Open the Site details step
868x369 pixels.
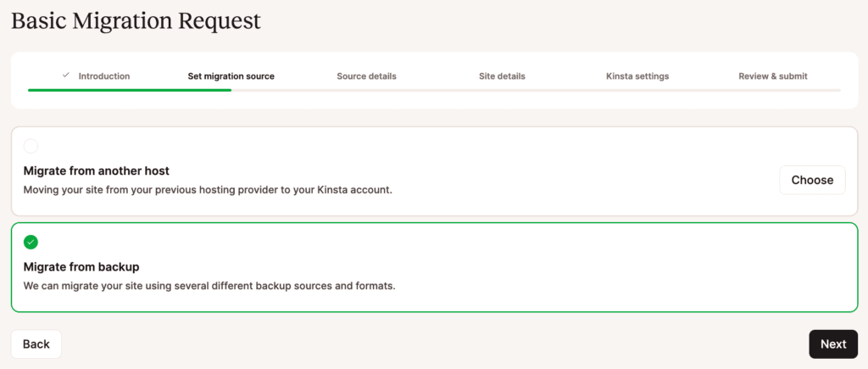[x=502, y=76]
